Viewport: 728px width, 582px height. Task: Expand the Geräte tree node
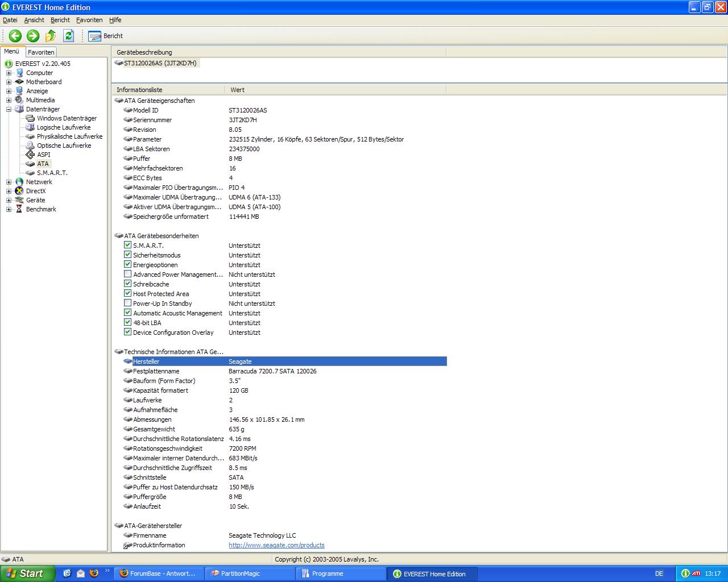(x=9, y=200)
